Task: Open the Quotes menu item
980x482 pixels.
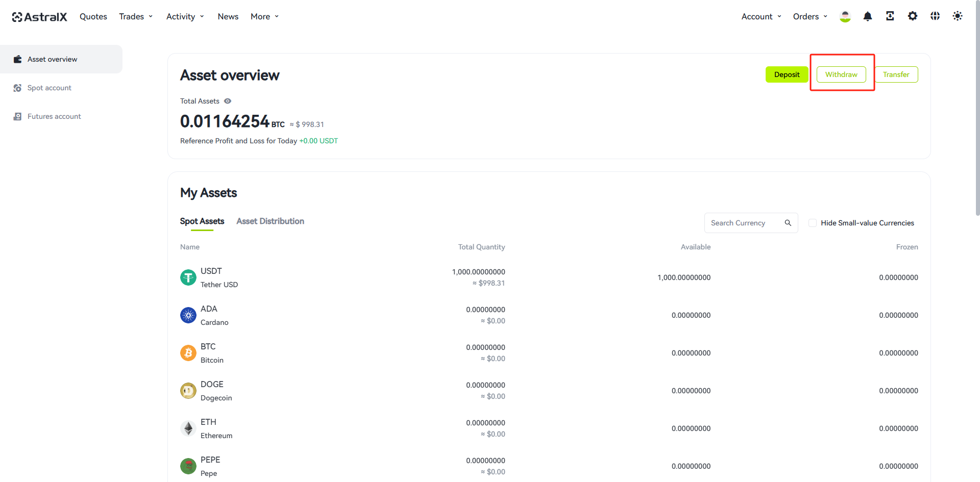Action: coord(93,16)
